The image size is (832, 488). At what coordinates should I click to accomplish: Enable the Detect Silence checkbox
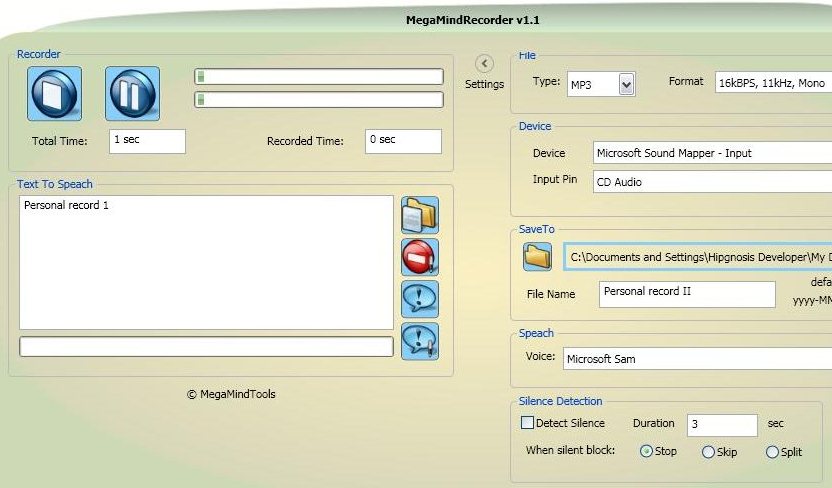pos(527,423)
